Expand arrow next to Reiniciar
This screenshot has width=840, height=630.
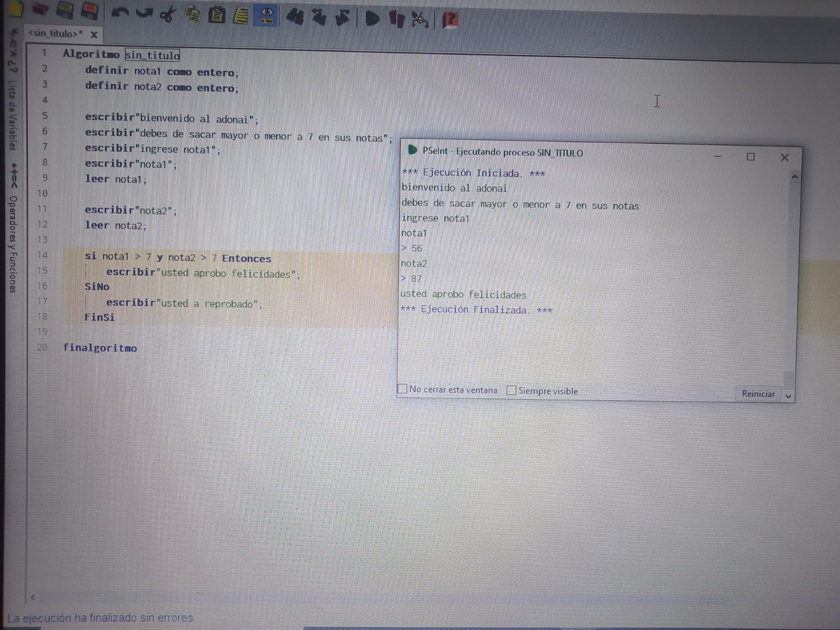click(x=787, y=396)
